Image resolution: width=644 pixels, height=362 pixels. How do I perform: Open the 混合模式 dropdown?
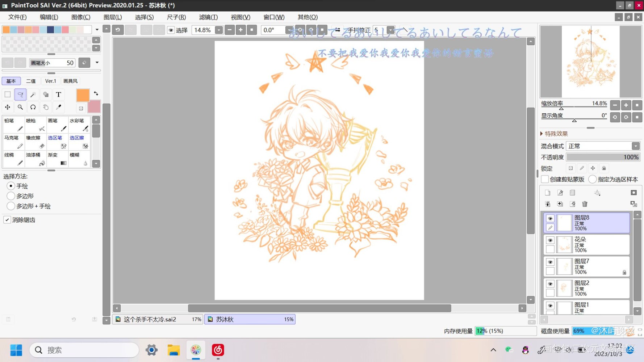point(635,146)
